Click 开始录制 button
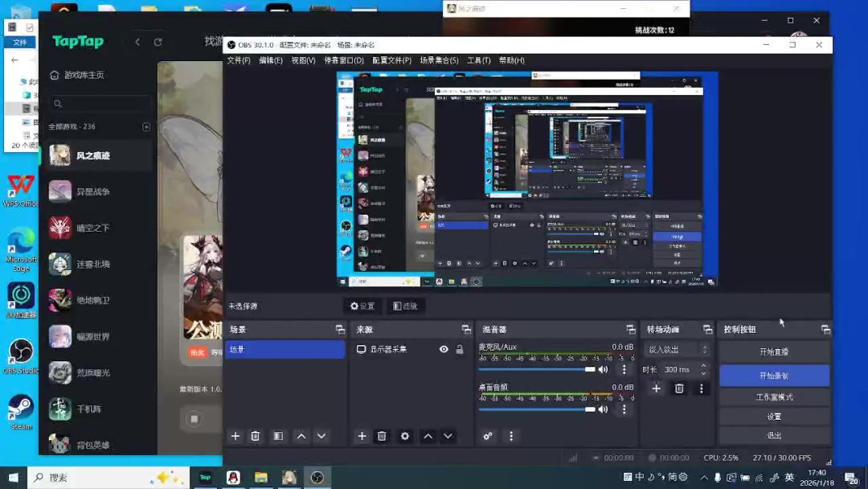This screenshot has height=489, width=868. [x=774, y=376]
